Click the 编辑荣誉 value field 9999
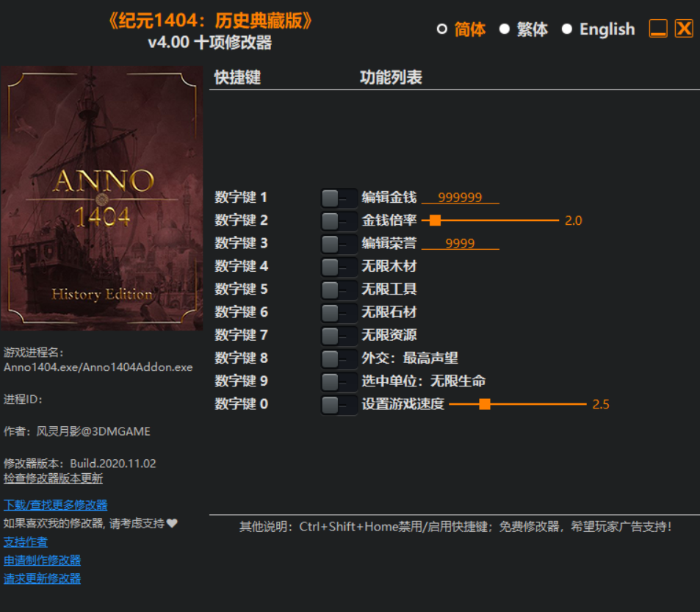The image size is (700, 612). [461, 243]
